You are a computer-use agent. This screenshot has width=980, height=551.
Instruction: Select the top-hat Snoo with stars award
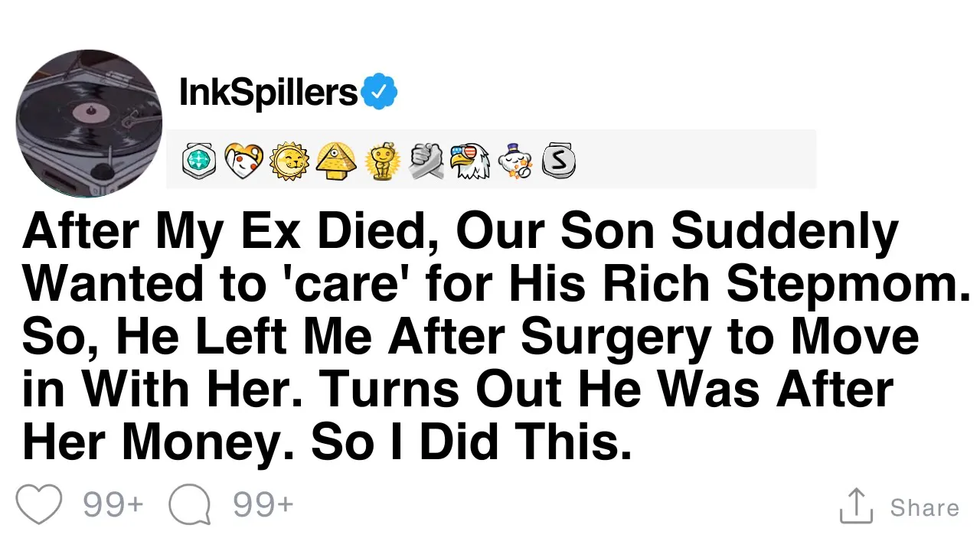(514, 161)
